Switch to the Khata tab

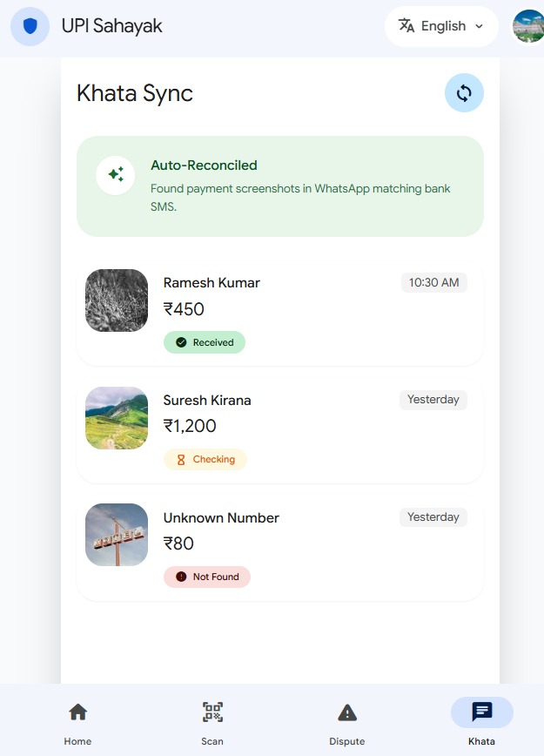coord(481,720)
